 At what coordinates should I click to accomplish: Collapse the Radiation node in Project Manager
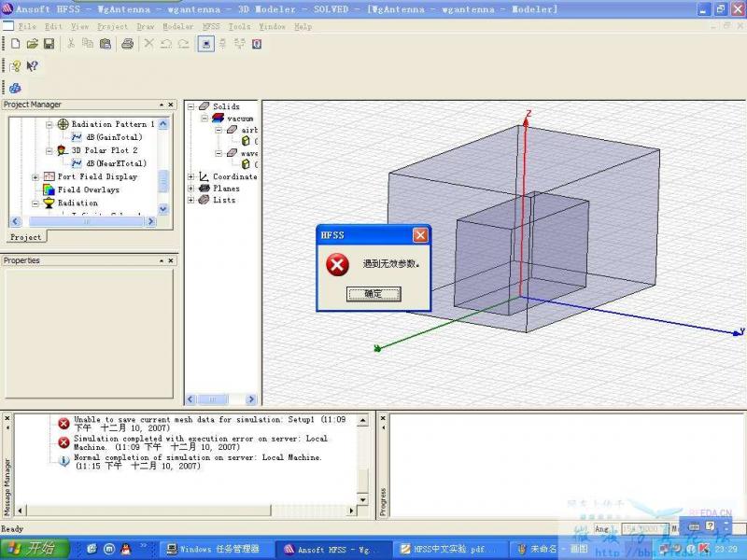pos(35,203)
